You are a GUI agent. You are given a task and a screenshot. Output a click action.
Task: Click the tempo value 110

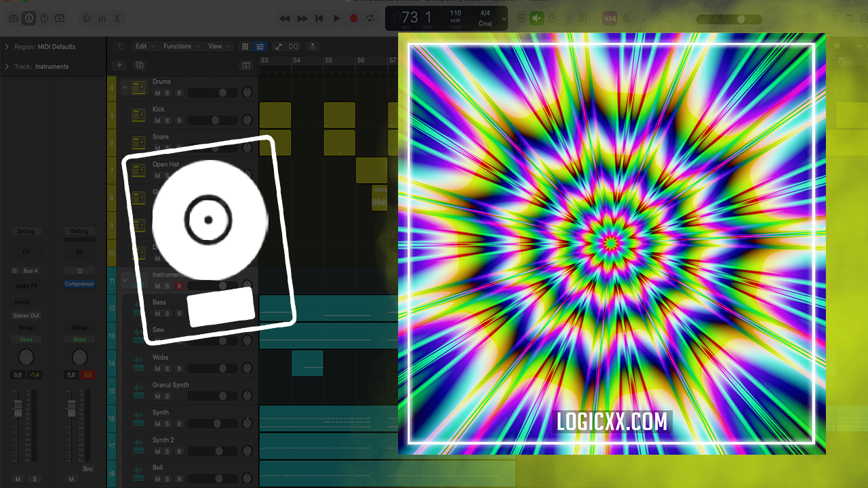tap(456, 13)
